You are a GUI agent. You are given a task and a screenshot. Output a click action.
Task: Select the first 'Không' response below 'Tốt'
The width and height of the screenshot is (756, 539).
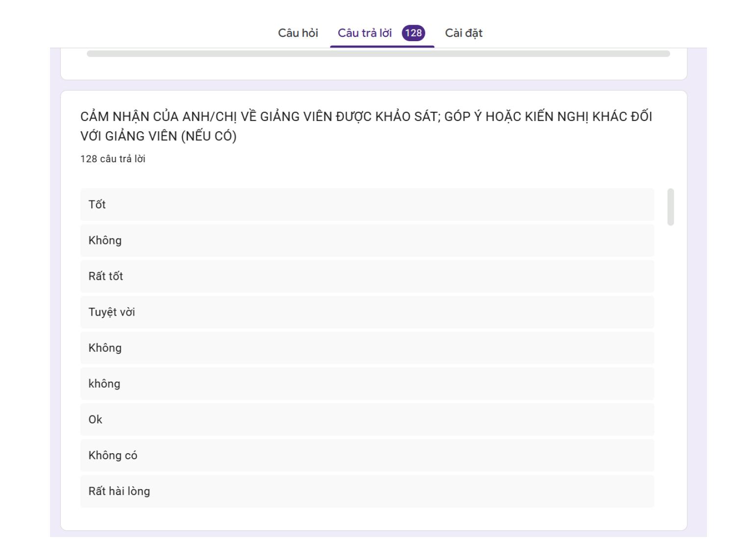(x=367, y=240)
